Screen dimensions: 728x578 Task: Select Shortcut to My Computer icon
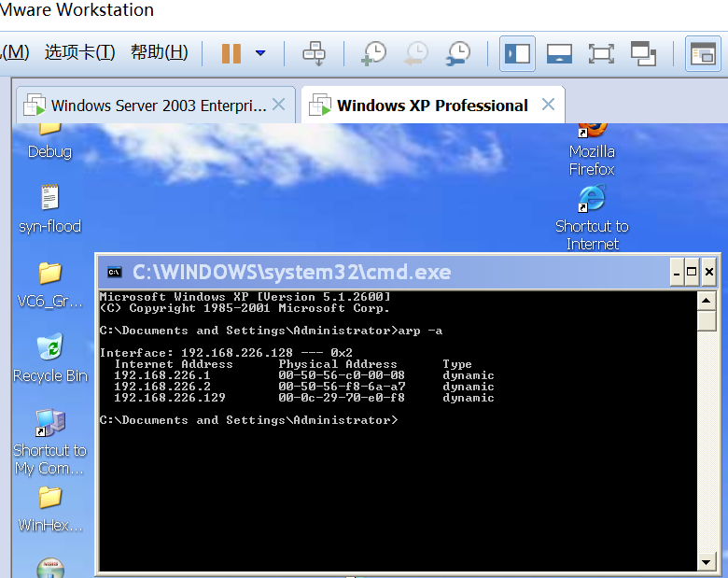click(49, 442)
